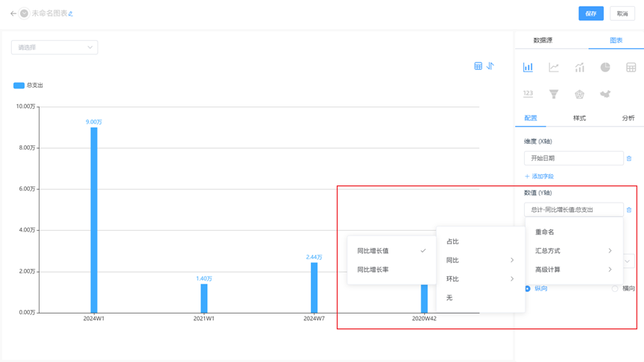
Task: Choose the funnel chart type icon
Action: coord(554,94)
